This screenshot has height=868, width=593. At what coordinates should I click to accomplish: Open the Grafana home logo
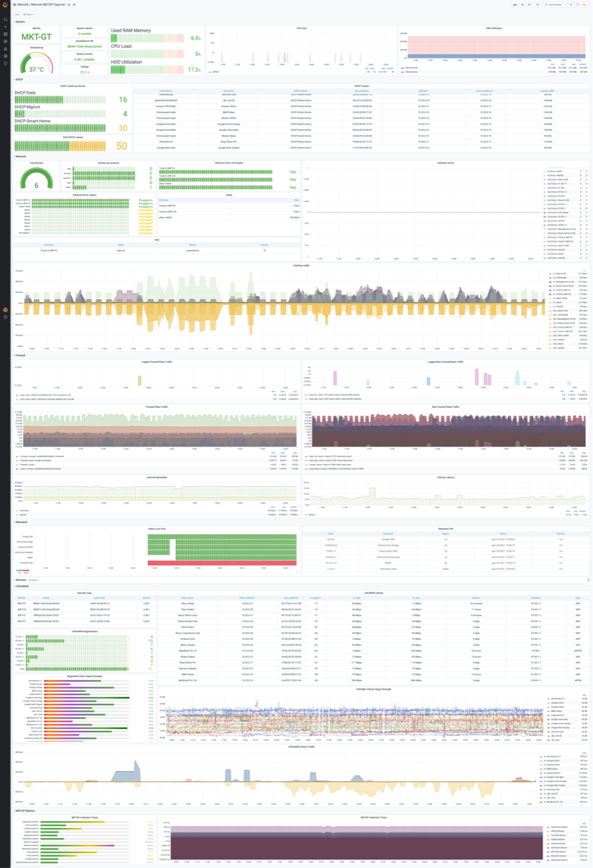pos(6,5)
